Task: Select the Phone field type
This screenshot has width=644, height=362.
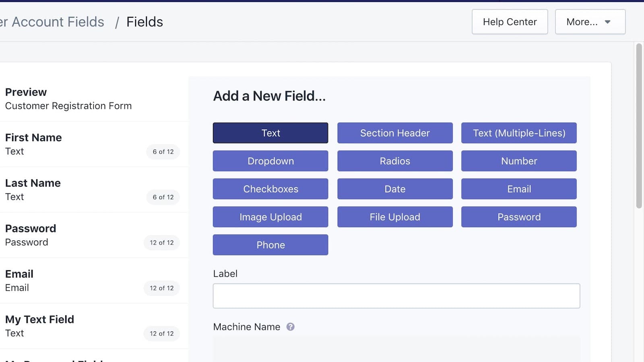Action: pos(270,245)
